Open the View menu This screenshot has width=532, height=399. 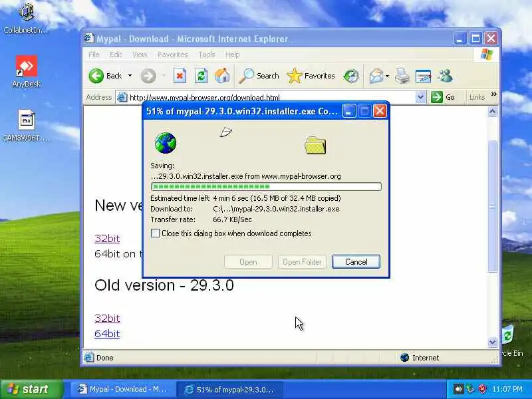(140, 55)
